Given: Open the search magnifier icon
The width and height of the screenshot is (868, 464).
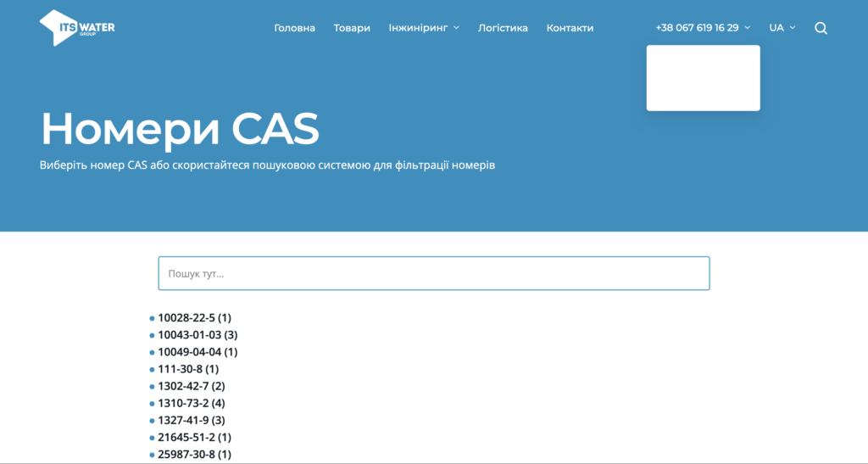Looking at the screenshot, I should click(x=821, y=28).
